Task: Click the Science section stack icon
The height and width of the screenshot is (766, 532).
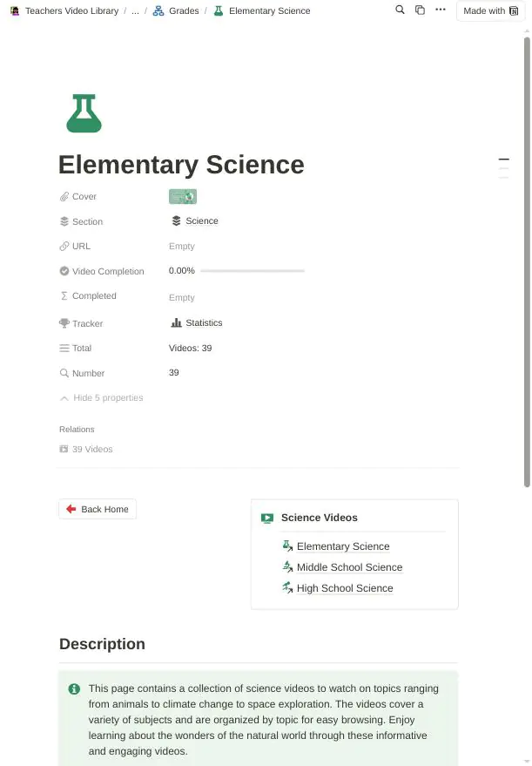Action: point(176,220)
